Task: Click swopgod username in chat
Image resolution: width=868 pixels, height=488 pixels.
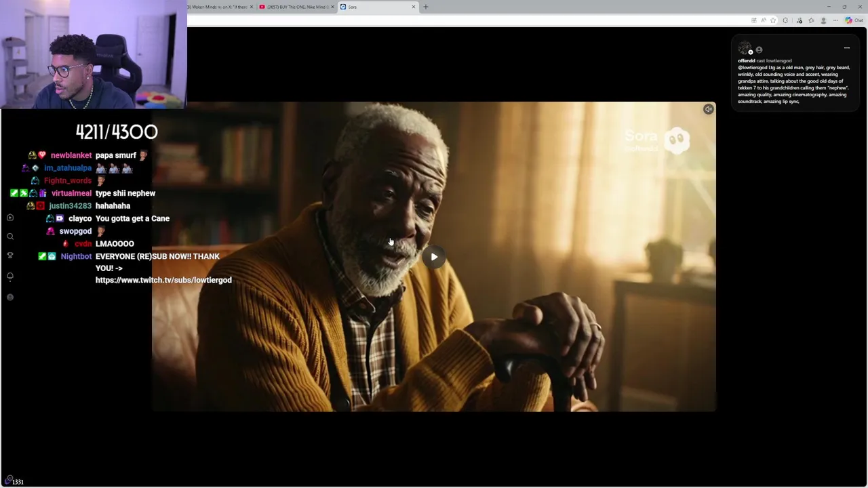Action: pos(75,231)
